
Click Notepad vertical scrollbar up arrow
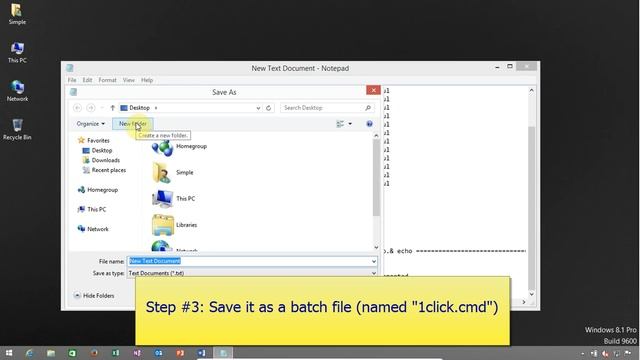pos(531,90)
